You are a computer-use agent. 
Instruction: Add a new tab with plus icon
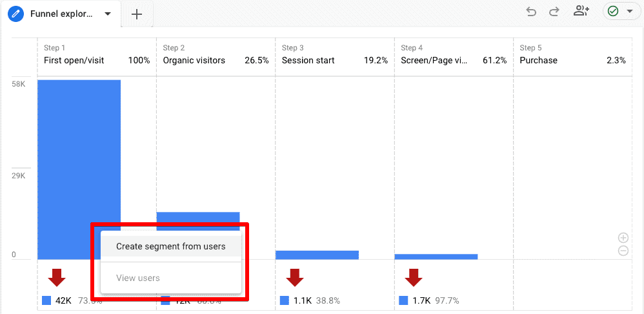[137, 14]
